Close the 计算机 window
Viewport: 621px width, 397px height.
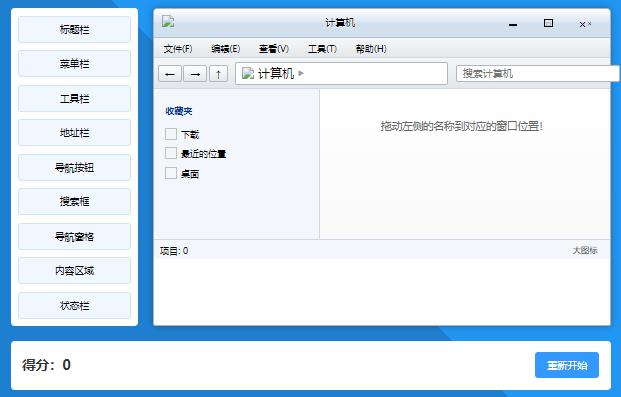[x=585, y=24]
